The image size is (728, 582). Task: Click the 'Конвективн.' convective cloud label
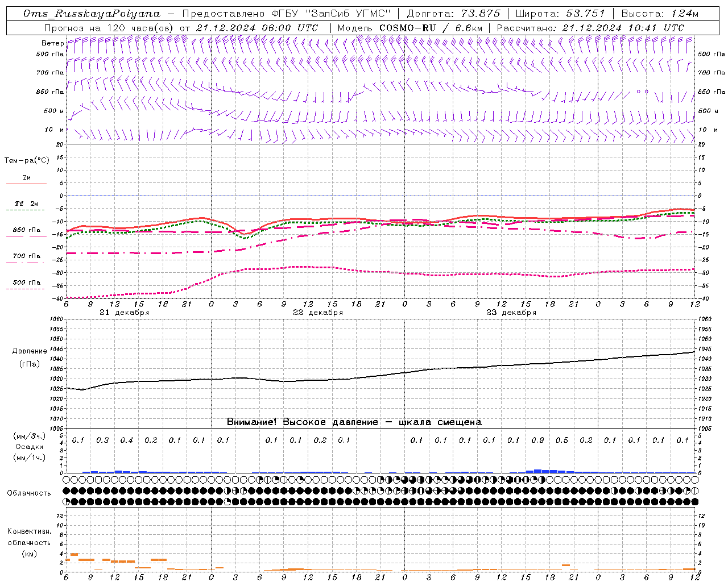coord(29,531)
